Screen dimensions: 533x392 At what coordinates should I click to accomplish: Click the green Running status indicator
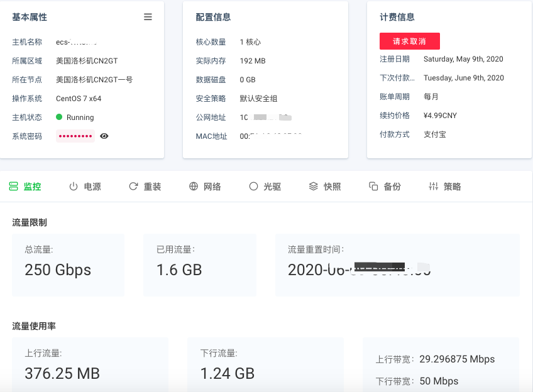click(x=59, y=117)
